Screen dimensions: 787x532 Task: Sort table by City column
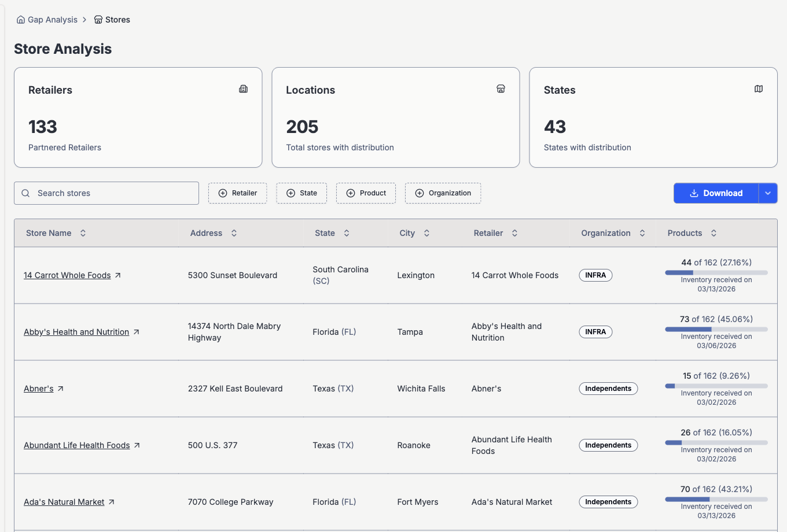(x=414, y=233)
